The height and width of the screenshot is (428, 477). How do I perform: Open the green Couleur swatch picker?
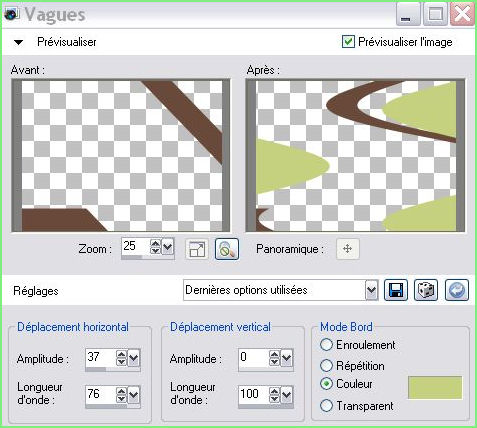tap(435, 387)
